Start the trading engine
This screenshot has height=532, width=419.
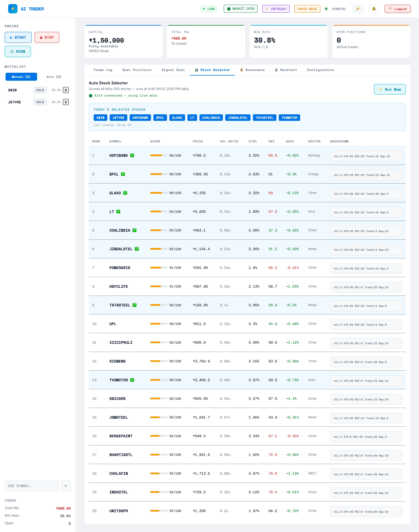[18, 37]
